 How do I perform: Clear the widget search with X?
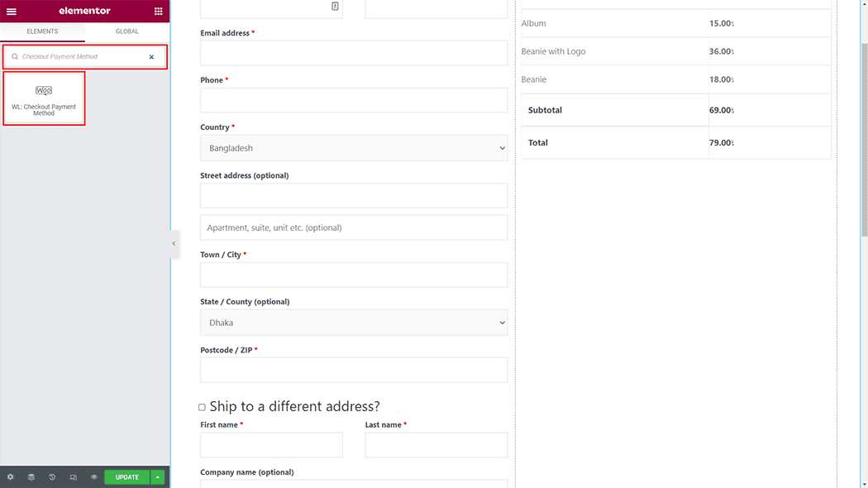point(151,57)
